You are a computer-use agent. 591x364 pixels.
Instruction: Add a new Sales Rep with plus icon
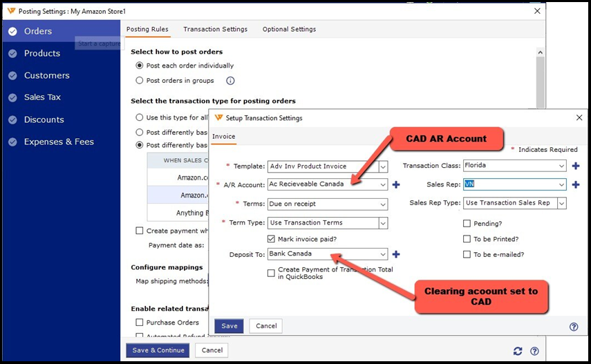pyautogui.click(x=575, y=184)
